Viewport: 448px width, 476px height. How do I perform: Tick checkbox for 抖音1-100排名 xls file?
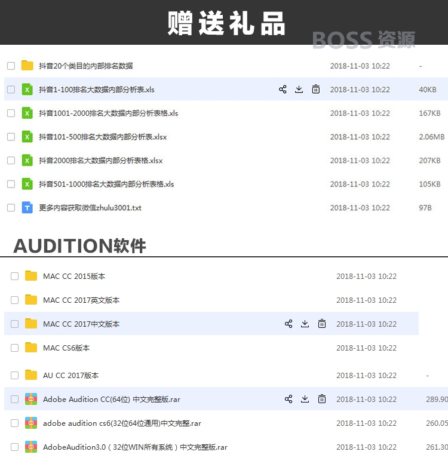(x=11, y=89)
